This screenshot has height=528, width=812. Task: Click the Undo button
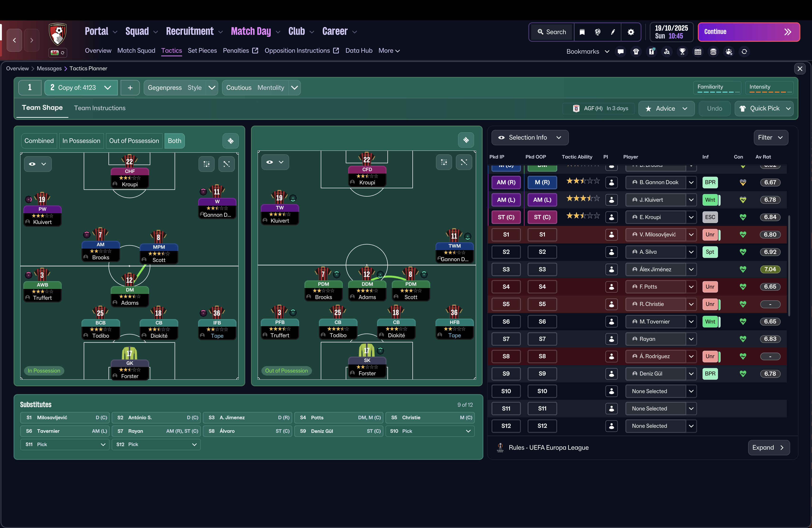714,108
